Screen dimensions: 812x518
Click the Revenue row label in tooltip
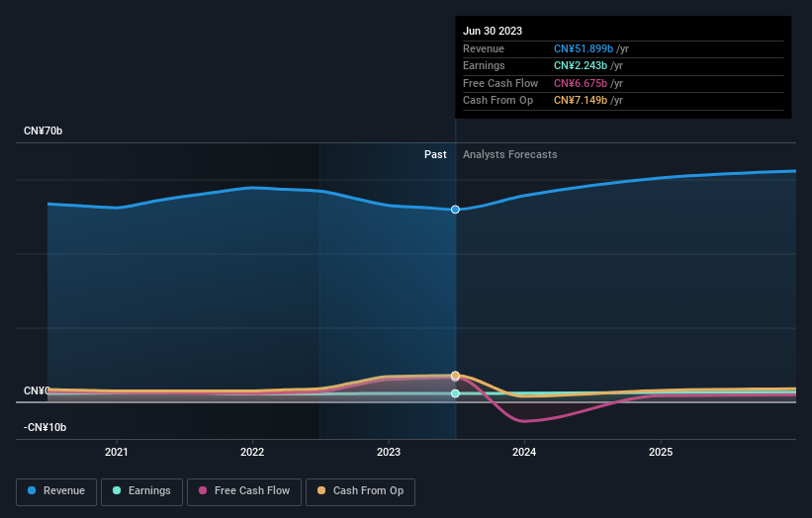[x=484, y=48]
